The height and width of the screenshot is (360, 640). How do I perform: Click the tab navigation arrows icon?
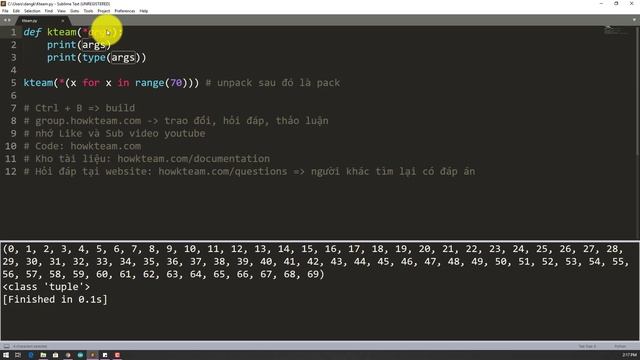pos(7,20)
